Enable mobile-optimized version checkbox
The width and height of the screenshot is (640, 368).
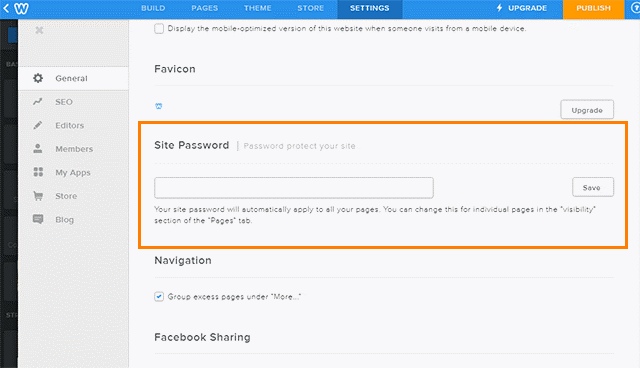coord(159,29)
